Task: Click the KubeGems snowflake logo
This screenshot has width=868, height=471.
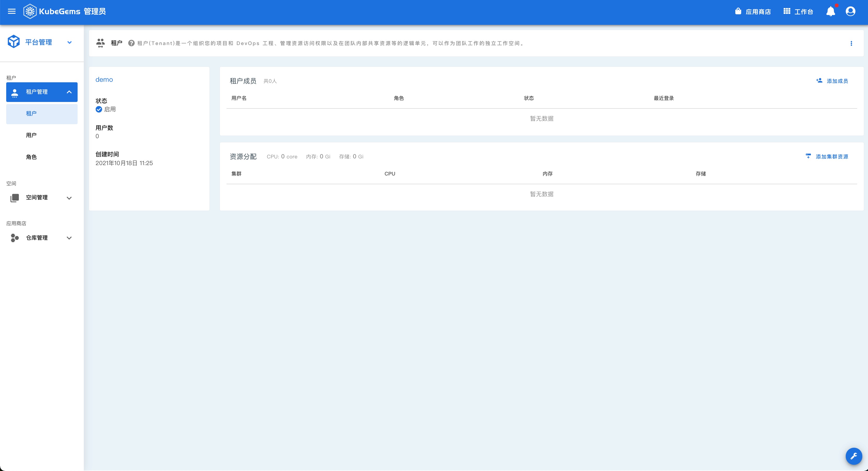Action: point(30,11)
